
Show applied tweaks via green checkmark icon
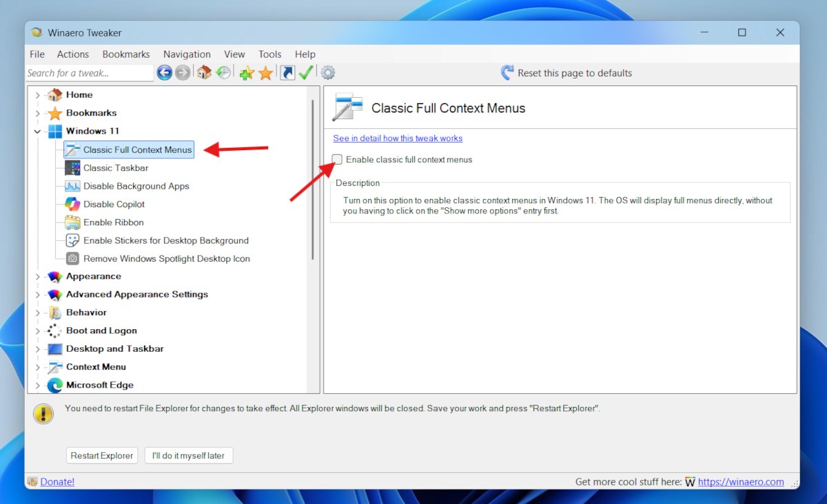pos(305,72)
